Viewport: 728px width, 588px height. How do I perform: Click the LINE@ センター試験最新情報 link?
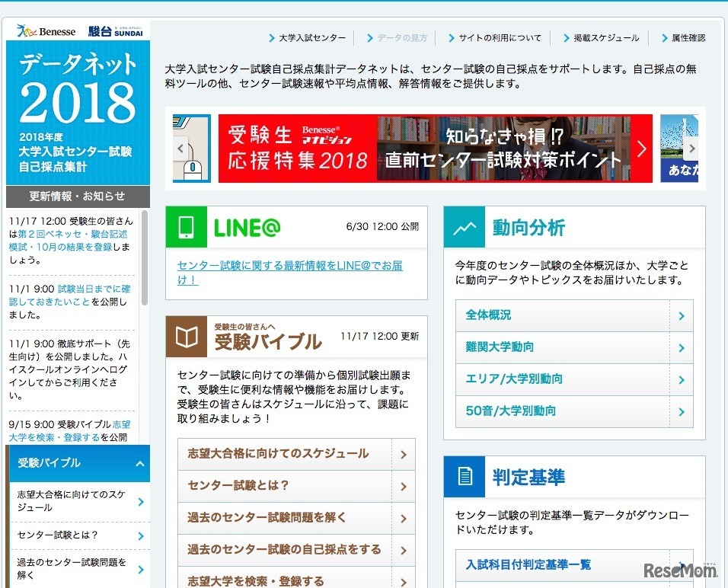click(289, 273)
